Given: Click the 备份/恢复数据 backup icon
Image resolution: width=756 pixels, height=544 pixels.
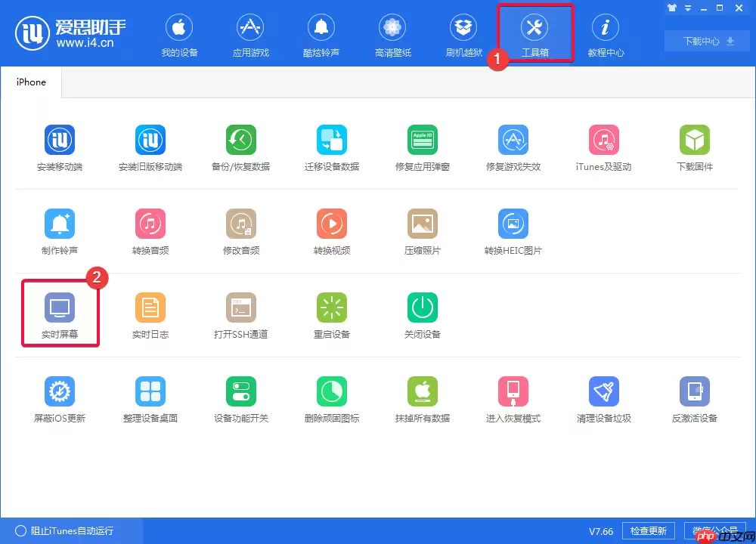Looking at the screenshot, I should pos(241,141).
